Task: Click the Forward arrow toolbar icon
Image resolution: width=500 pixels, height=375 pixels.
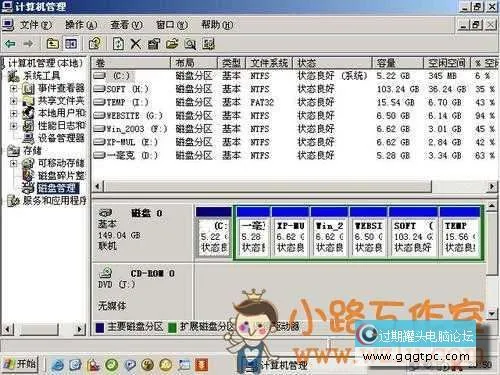Action: (28, 44)
